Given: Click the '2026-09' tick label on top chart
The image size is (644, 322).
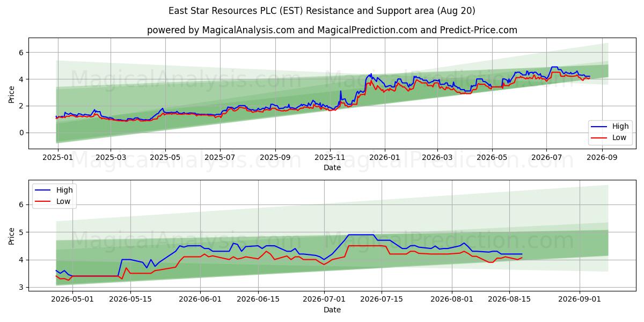Looking at the screenshot, I should pyautogui.click(x=602, y=158).
